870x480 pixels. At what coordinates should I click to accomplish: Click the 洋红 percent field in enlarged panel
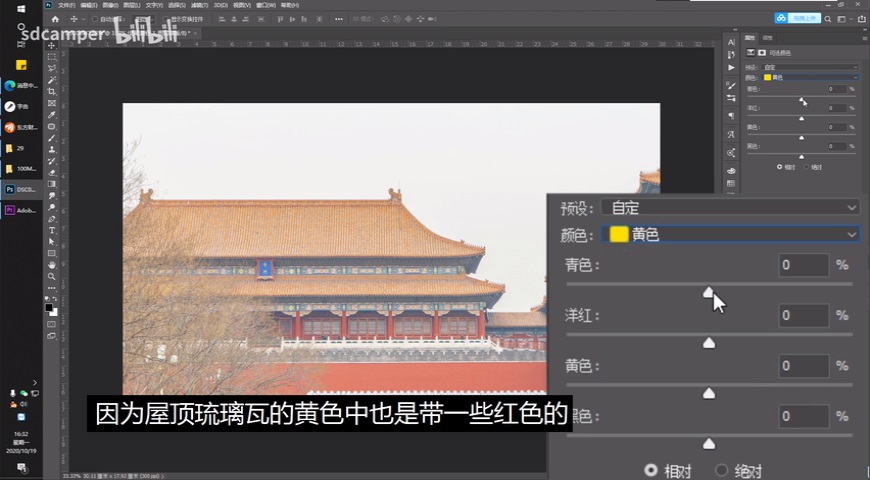803,315
